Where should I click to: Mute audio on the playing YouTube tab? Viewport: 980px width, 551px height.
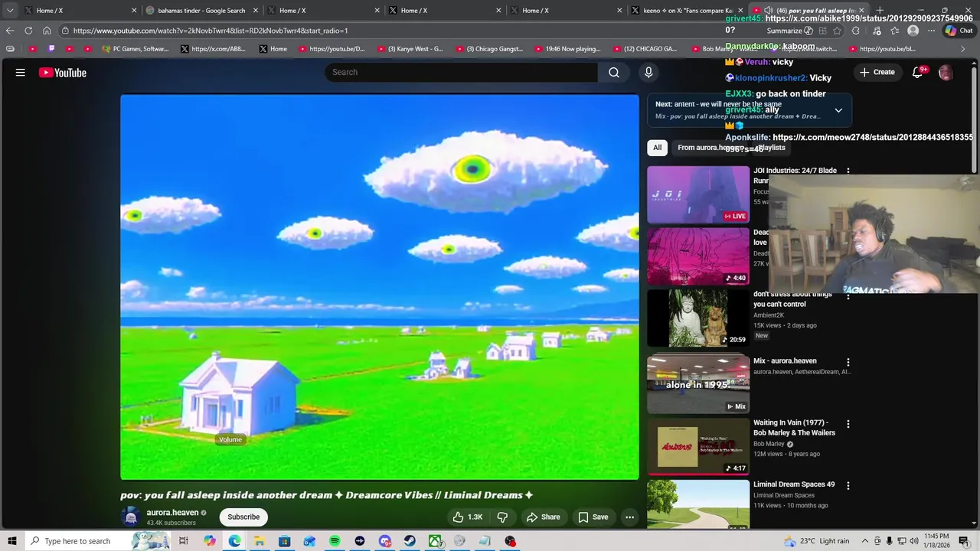coord(768,11)
